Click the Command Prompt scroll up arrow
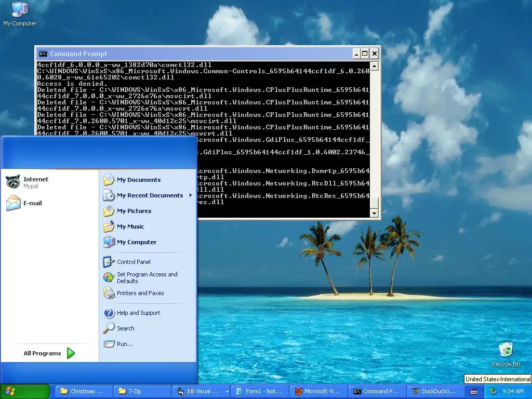The width and height of the screenshot is (532, 399). [374, 66]
